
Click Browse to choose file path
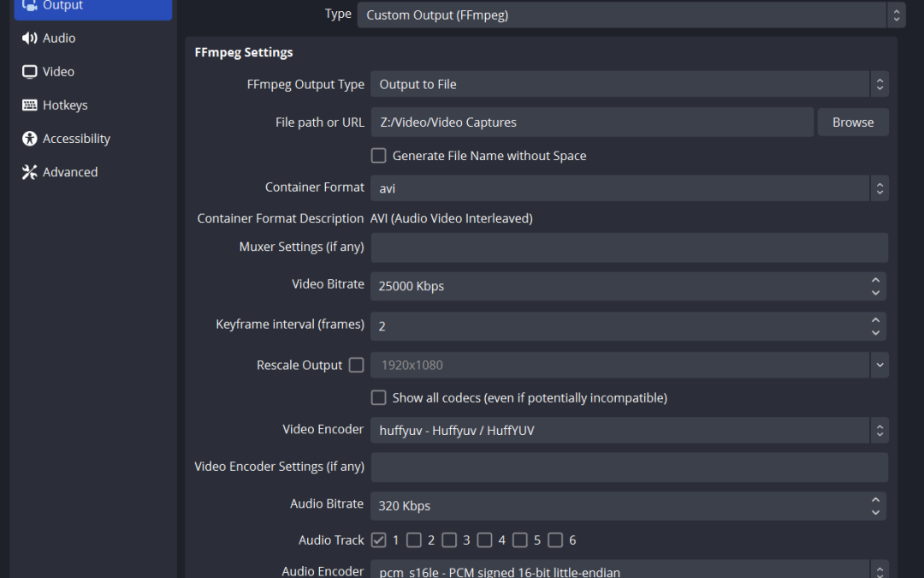coord(853,122)
